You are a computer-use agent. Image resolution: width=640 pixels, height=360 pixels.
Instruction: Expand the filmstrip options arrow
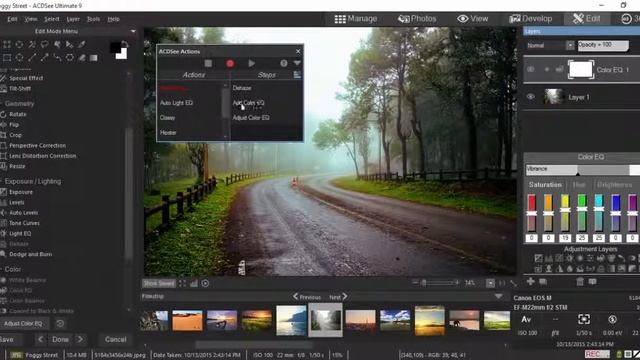click(498, 296)
